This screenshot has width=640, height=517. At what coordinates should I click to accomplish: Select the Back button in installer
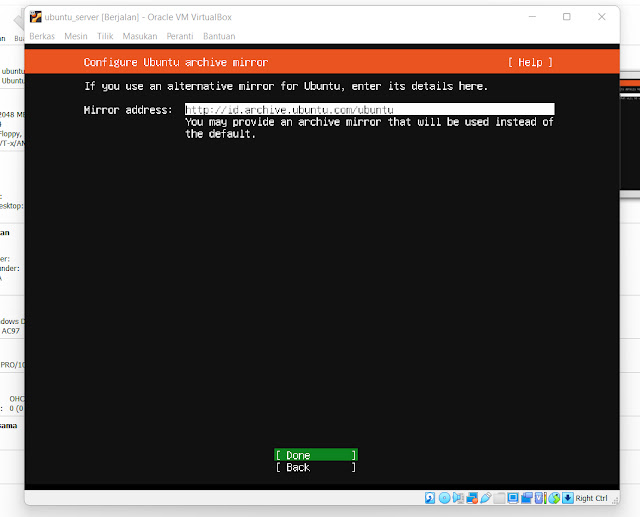(316, 467)
